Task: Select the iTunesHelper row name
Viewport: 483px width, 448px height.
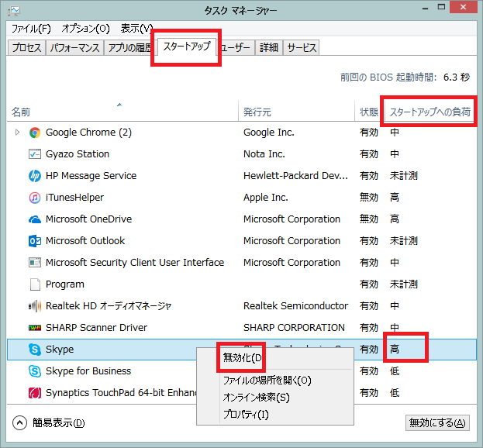Action: 74,198
